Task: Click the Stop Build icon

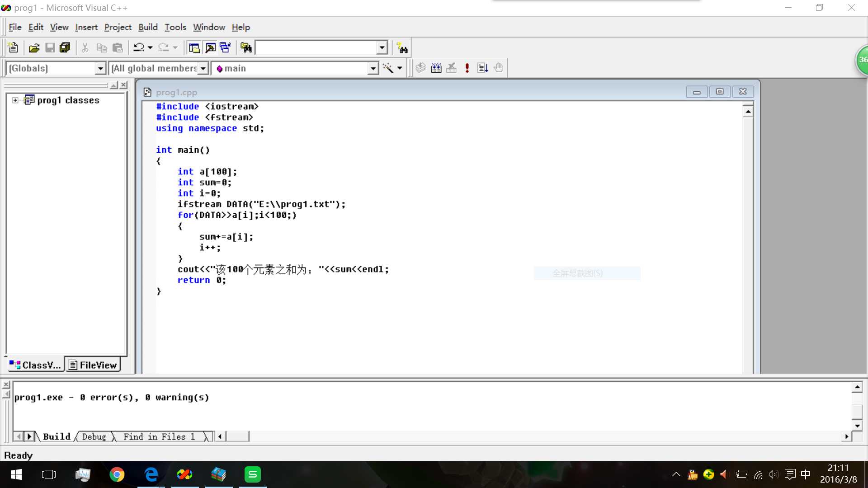Action: 451,68
